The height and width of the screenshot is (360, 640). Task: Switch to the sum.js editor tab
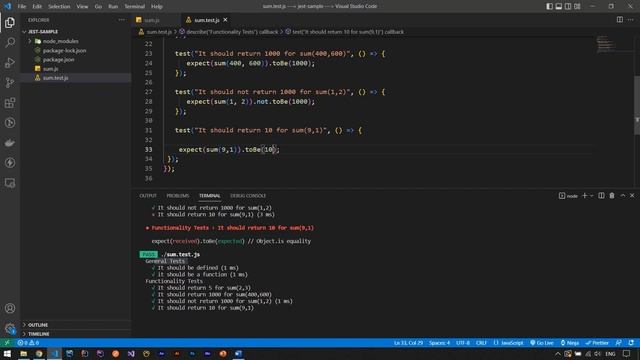pyautogui.click(x=152, y=20)
